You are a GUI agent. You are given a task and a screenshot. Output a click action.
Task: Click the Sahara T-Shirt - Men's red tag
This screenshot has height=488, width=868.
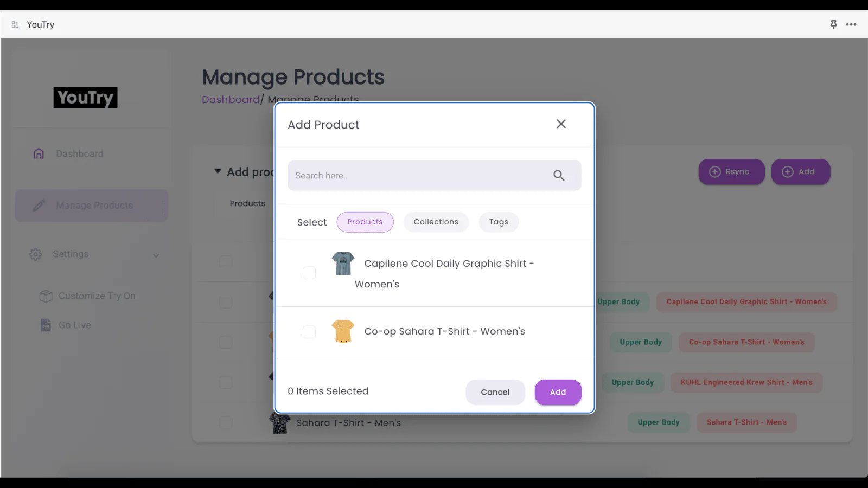pos(746,422)
